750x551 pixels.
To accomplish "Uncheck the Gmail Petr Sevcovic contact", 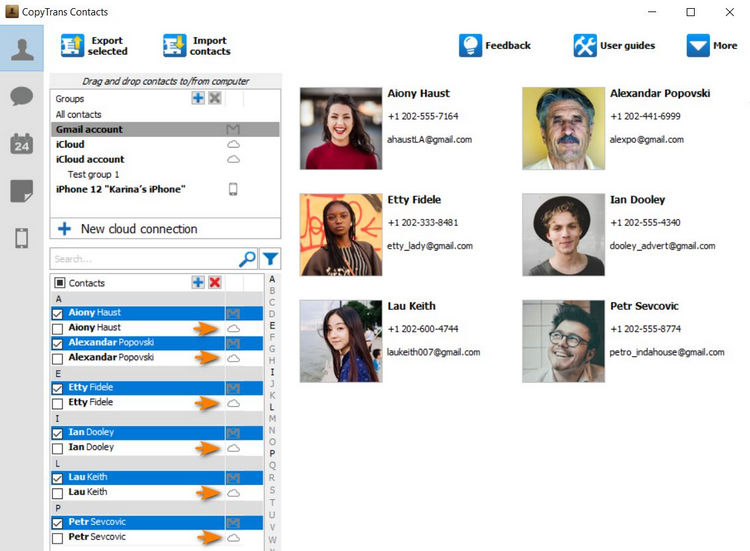I will (x=57, y=523).
